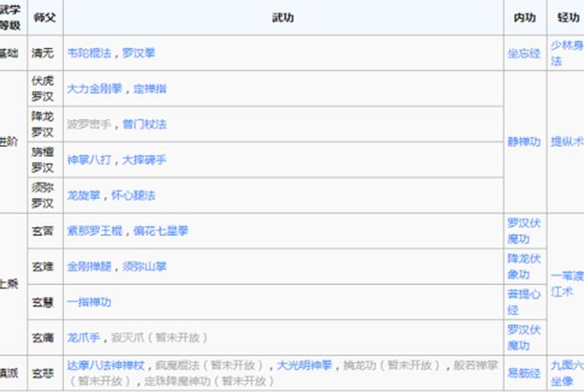Open the 静禅功 internal skill link
Image resolution: width=584 pixels, height=392 pixels.
pos(524,142)
